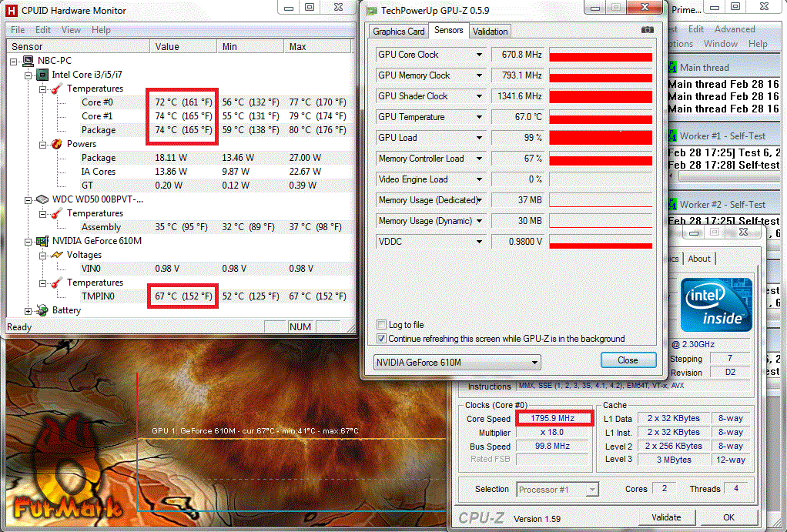The height and width of the screenshot is (532, 787).
Task: Click the Validate button in CPU-Z
Action: [667, 517]
